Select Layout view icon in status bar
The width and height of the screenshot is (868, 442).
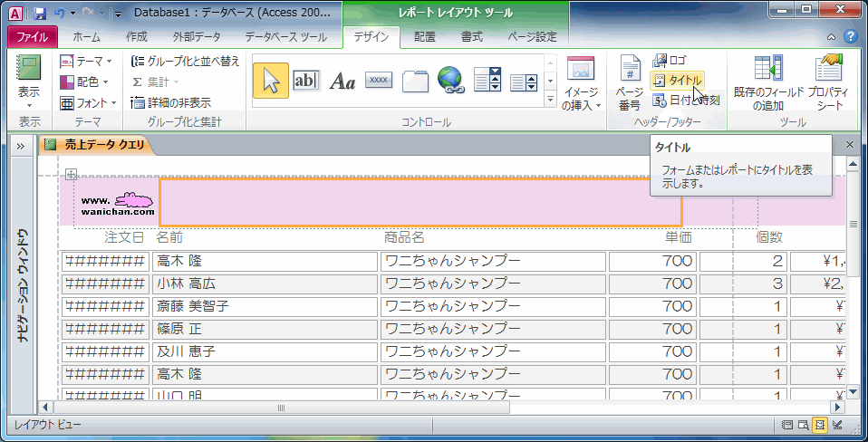click(x=820, y=424)
